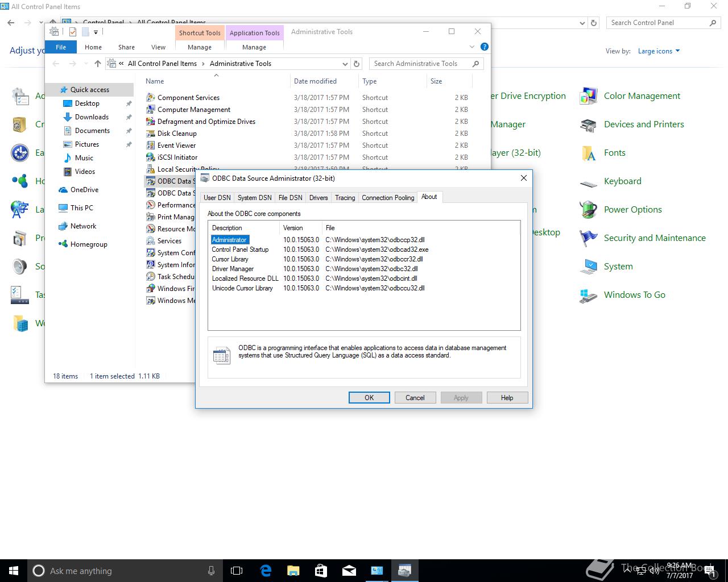Sort ODBC components by Version column
Image resolution: width=728 pixels, height=582 pixels.
click(301, 228)
